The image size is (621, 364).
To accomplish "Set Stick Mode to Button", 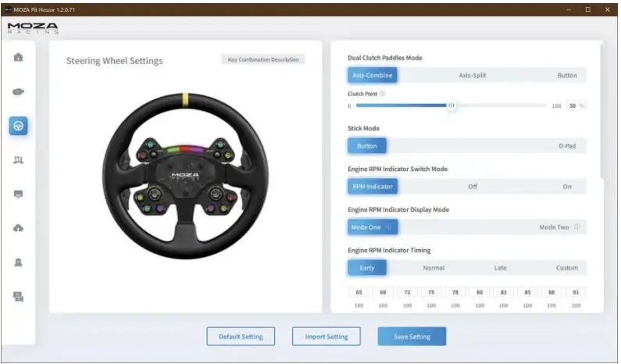I will point(367,146).
